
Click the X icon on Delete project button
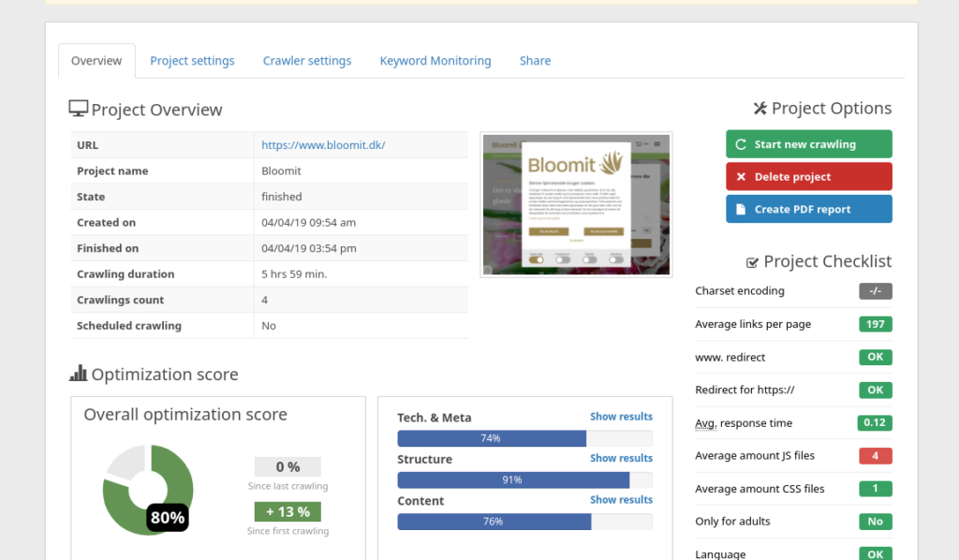tap(743, 176)
